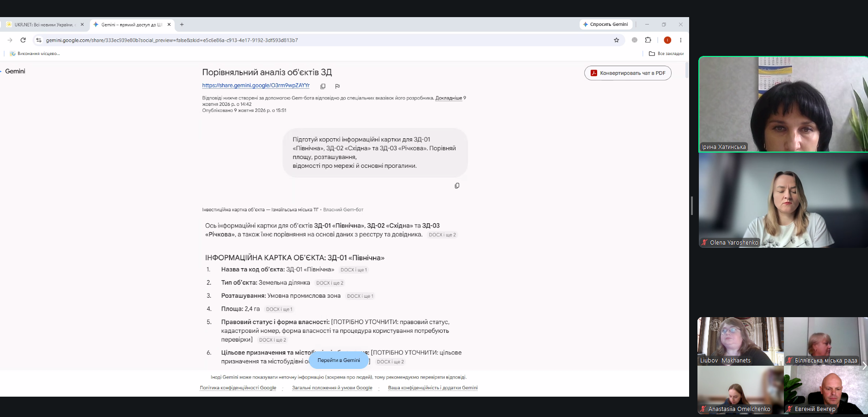This screenshot has height=417, width=868.
Task: Open the share.gemini.google link
Action: click(256, 86)
